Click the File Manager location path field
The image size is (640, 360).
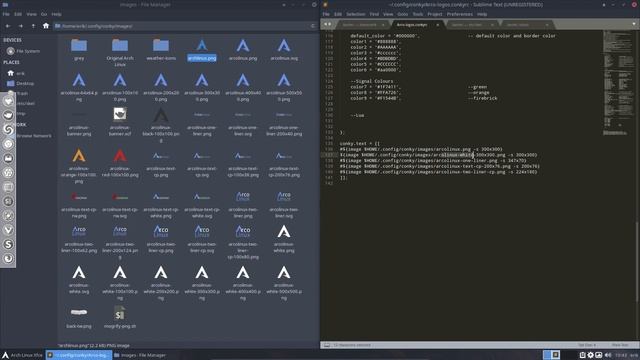point(184,26)
